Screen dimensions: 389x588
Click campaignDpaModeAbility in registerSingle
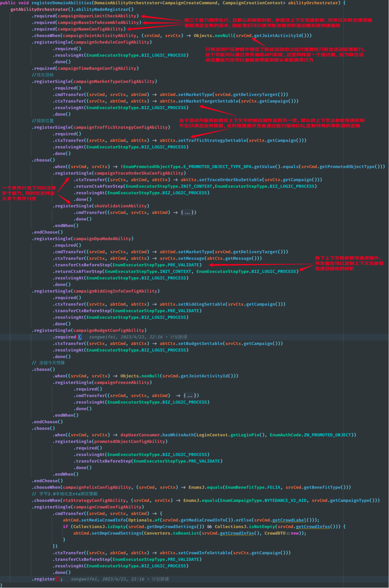pos(102,239)
